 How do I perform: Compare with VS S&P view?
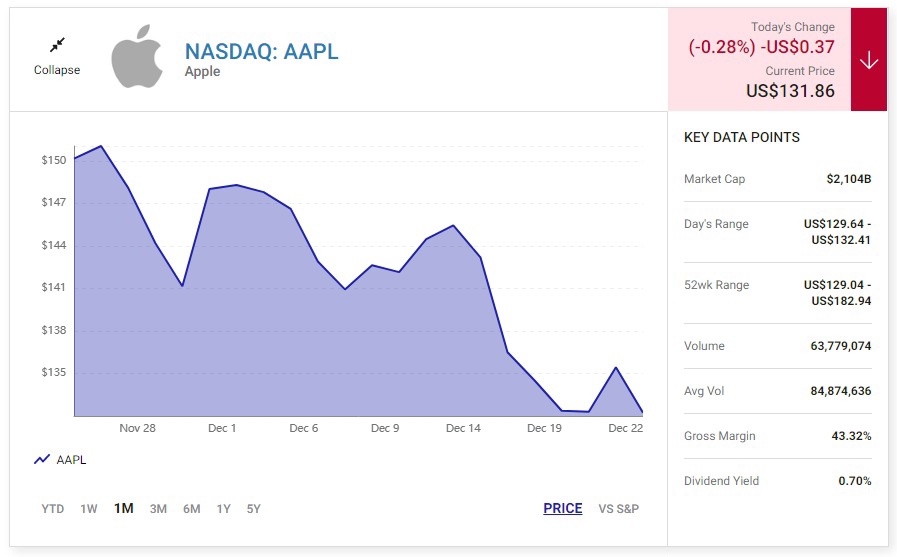coord(618,509)
